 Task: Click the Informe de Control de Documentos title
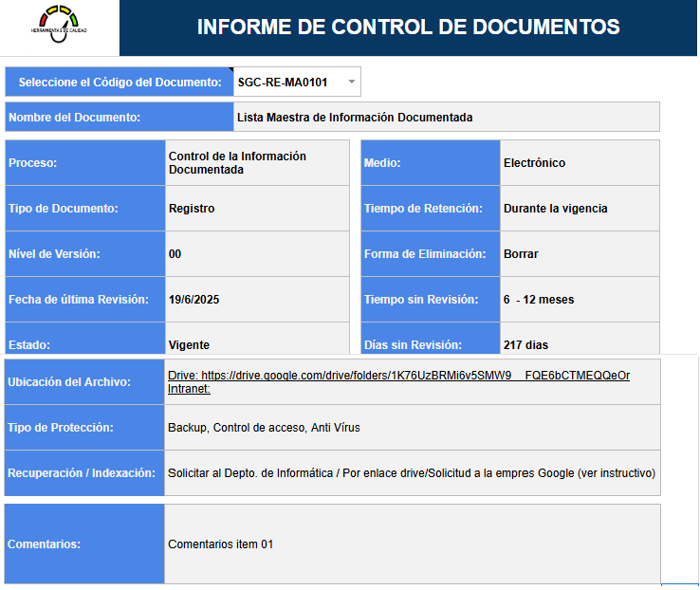click(408, 27)
